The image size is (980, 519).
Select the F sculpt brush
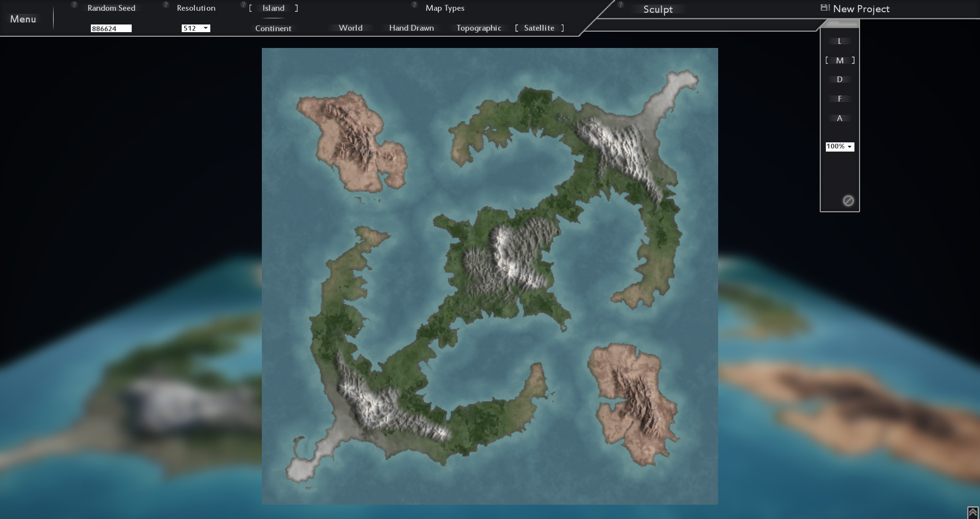point(839,98)
